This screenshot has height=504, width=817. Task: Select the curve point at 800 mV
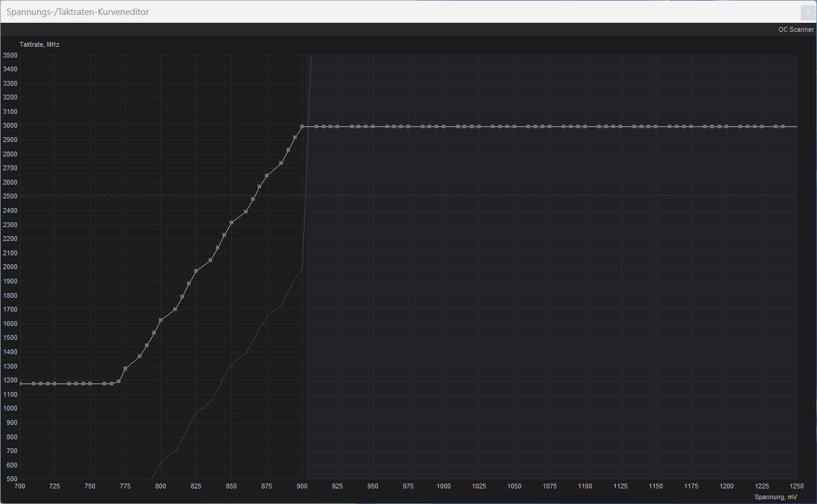(x=161, y=320)
